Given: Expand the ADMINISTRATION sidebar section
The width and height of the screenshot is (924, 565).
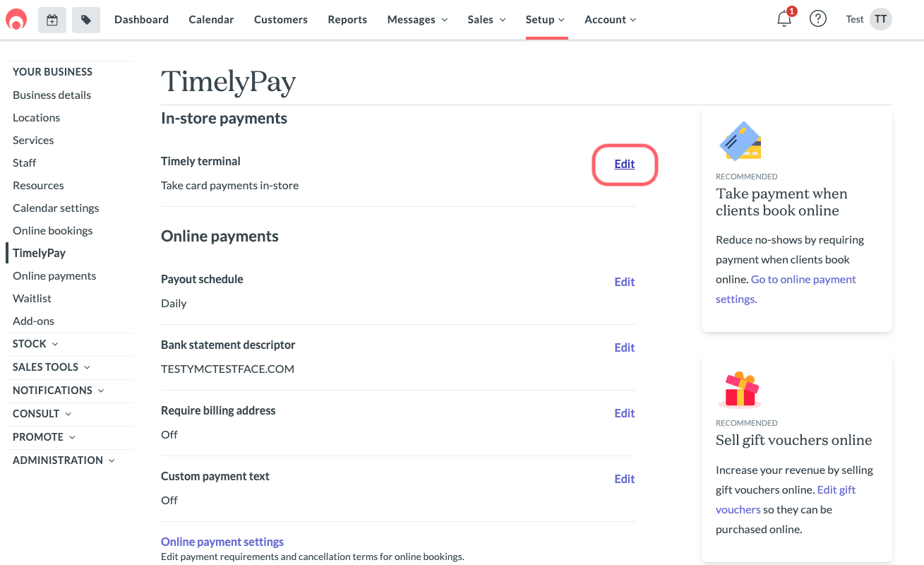Looking at the screenshot, I should [x=64, y=460].
